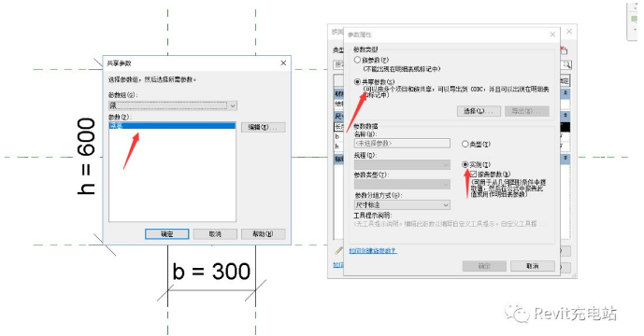Viewport: 644px width, 336px height.
Task: Confirm with 确定 in the 共享参数 dialog
Action: (166, 234)
